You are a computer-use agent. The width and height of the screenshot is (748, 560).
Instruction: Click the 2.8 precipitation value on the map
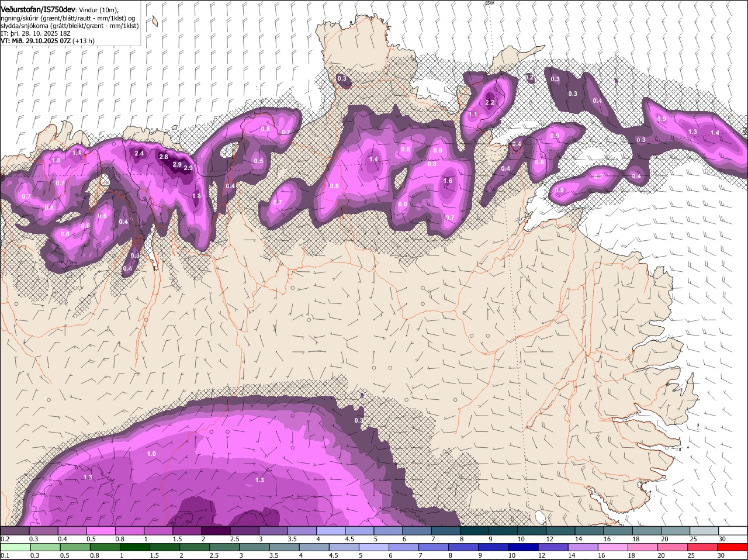point(164,157)
